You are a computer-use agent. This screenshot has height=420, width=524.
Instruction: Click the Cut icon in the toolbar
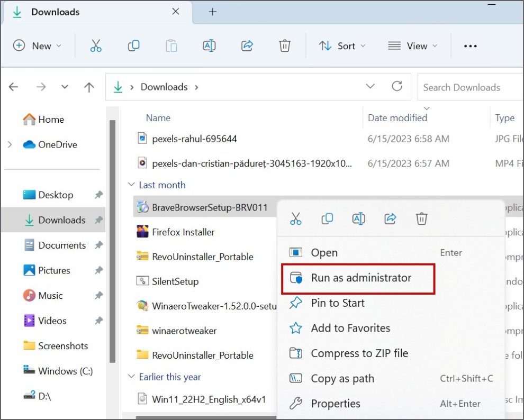tap(95, 46)
